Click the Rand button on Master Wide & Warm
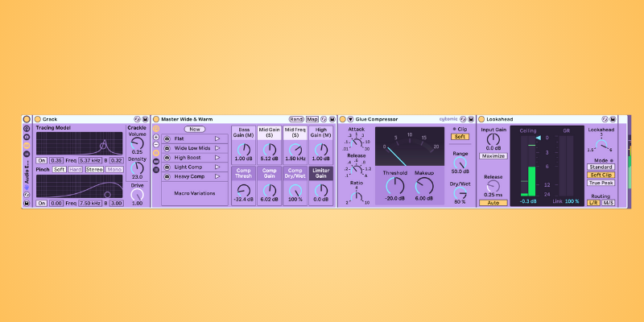 296,119
